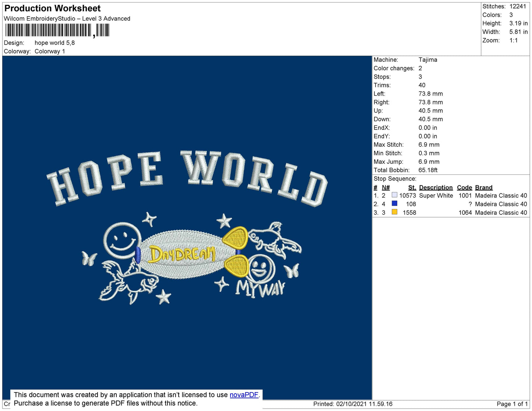Image resolution: width=532 pixels, height=411 pixels.
Task: Click the Color changes value 2
Action: click(x=420, y=68)
